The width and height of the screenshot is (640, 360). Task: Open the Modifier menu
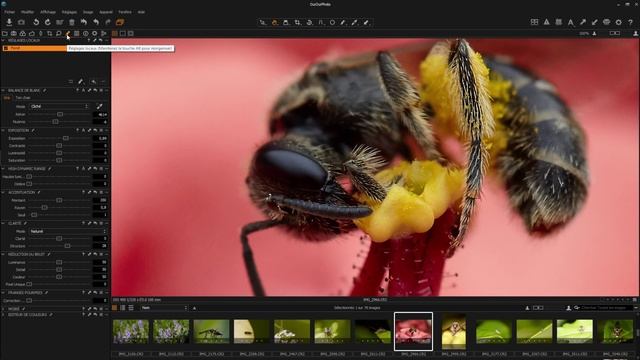(28, 12)
